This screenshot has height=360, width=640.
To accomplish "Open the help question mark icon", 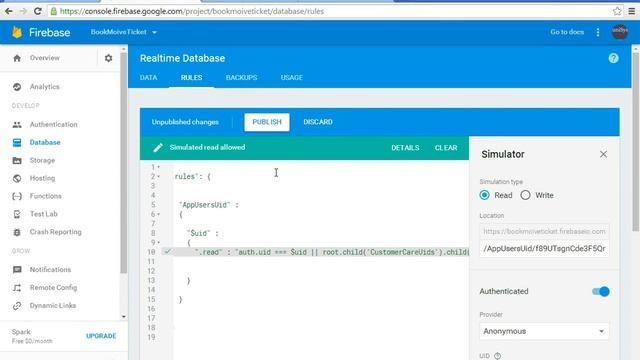I will pyautogui.click(x=613, y=58).
